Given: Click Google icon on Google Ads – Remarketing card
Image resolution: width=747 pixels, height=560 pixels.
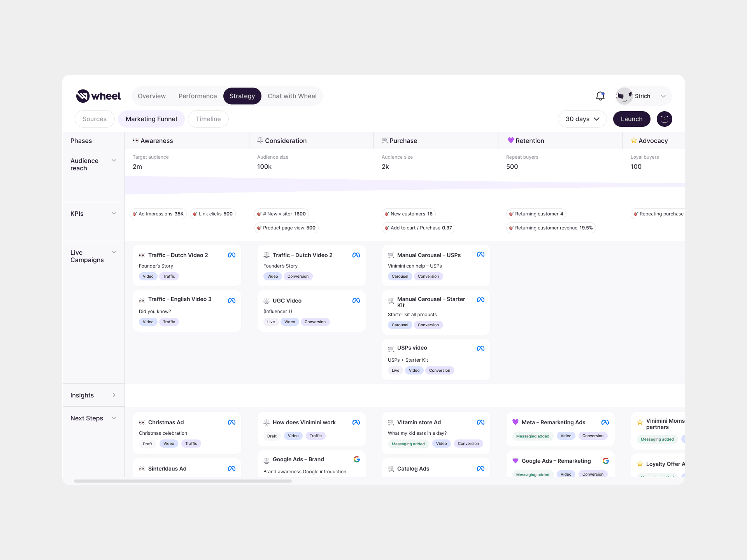Looking at the screenshot, I should tap(605, 461).
